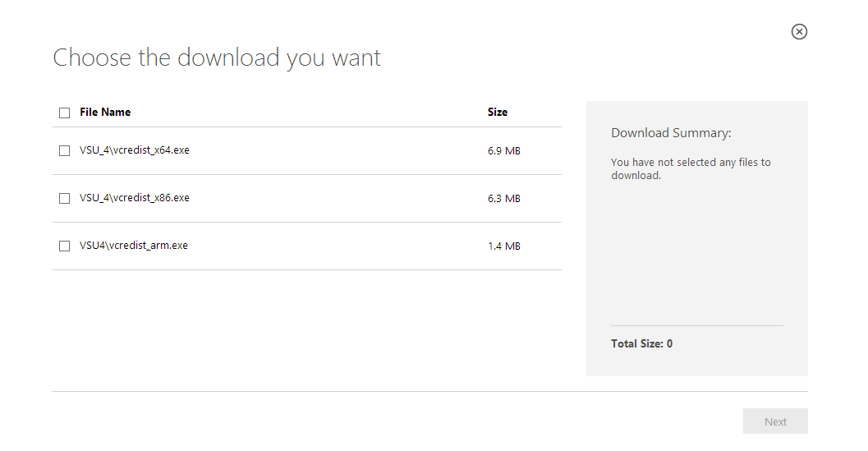Image resolution: width=868 pixels, height=451 pixels.
Task: Enable the vcredist_arm.exe checkbox
Action: click(x=64, y=246)
